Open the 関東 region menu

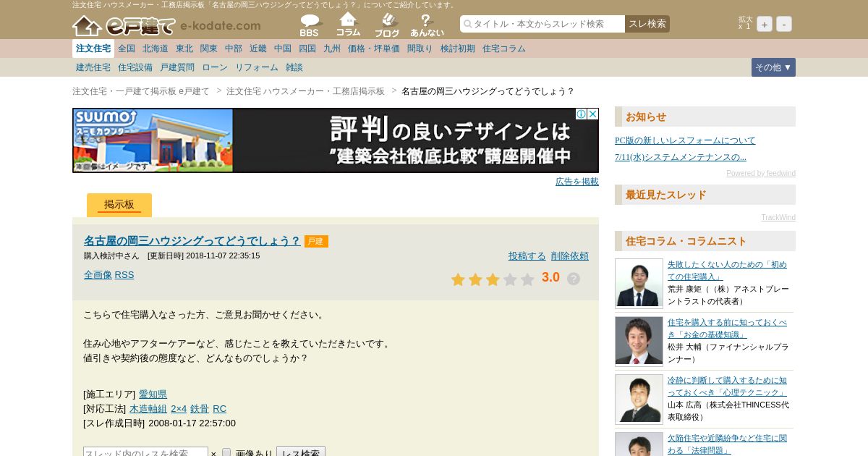[209, 48]
